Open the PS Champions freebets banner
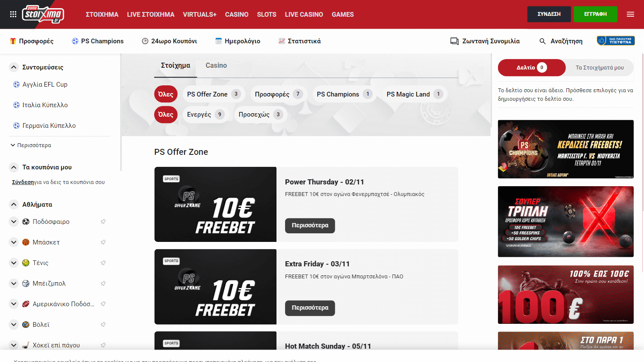Viewport: 644px width, 362px height. (566, 149)
